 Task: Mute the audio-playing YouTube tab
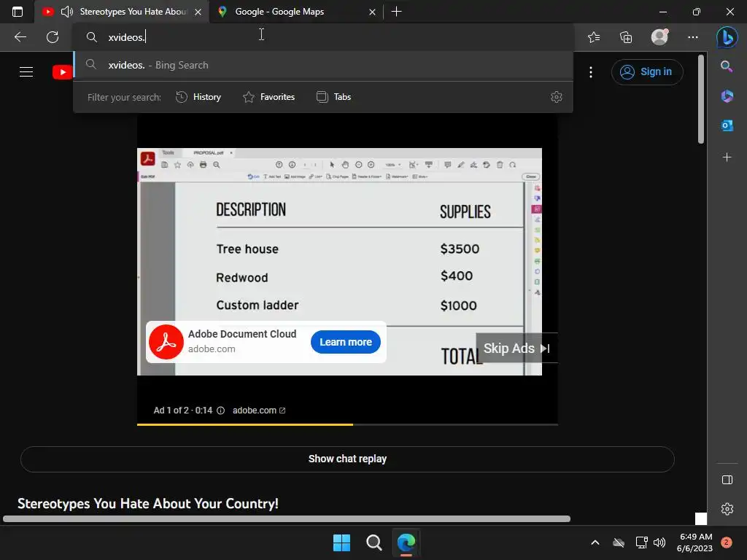click(x=67, y=12)
